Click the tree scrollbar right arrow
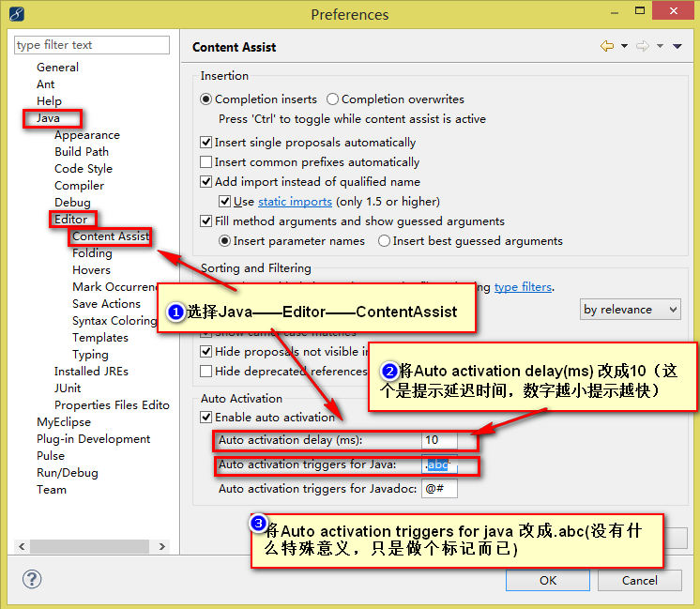Viewport: 700px width, 609px height. tap(162, 546)
